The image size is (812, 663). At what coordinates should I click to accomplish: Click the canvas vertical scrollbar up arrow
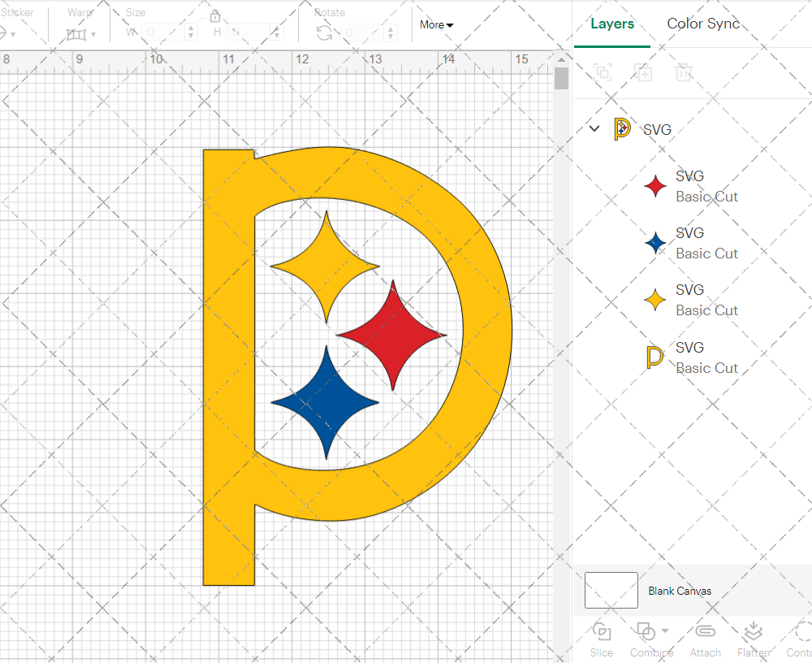561,60
